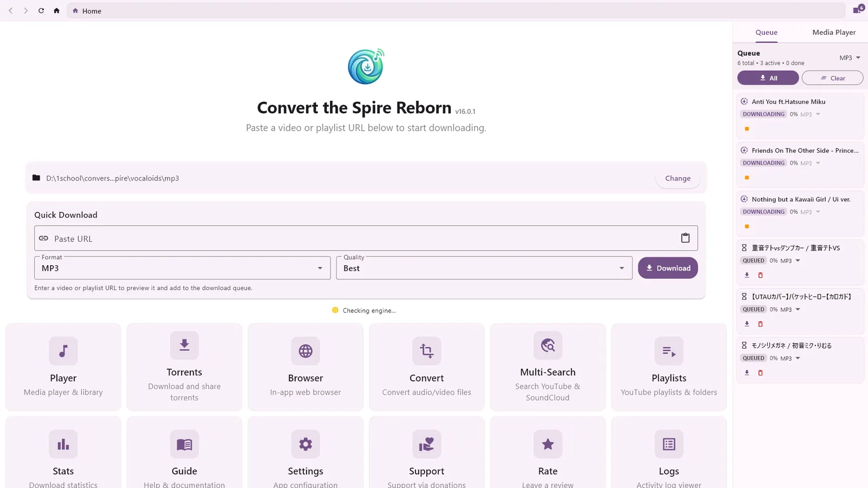Click Change to pick download folder
This screenshot has height=488, width=868.
click(678, 178)
